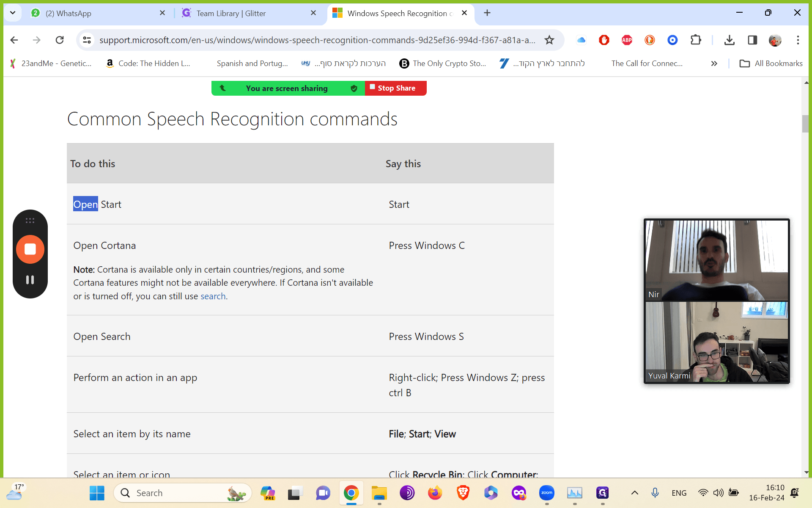This screenshot has height=508, width=812.
Task: Open Task View on the taskbar
Action: (296, 493)
